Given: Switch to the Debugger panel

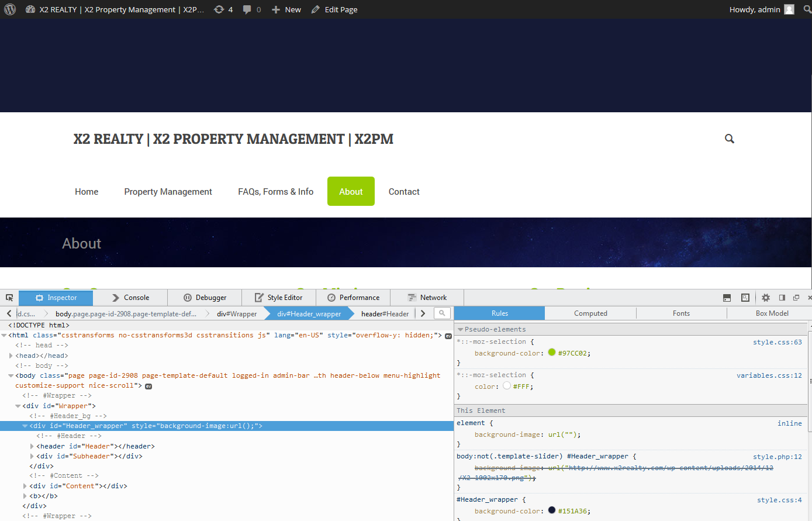Looking at the screenshot, I should [205, 298].
